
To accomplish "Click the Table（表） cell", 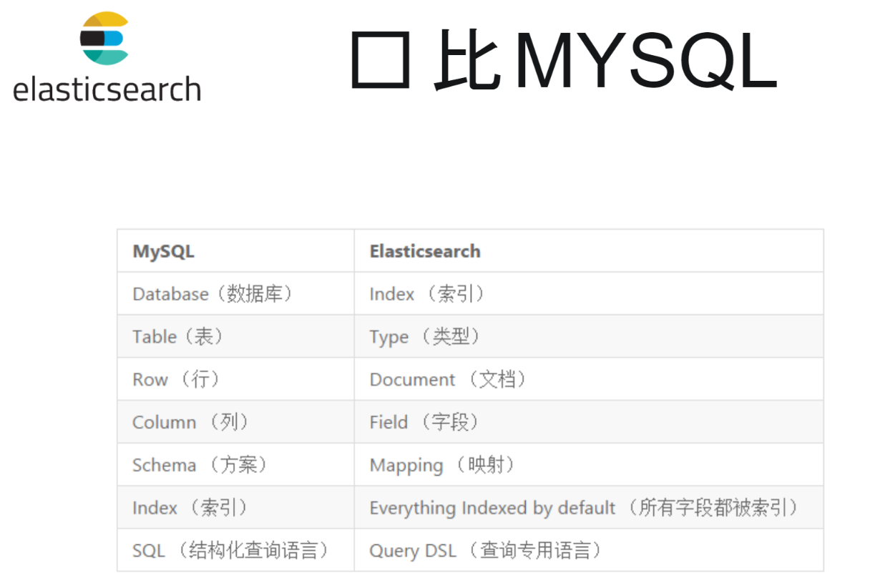I will click(x=235, y=336).
